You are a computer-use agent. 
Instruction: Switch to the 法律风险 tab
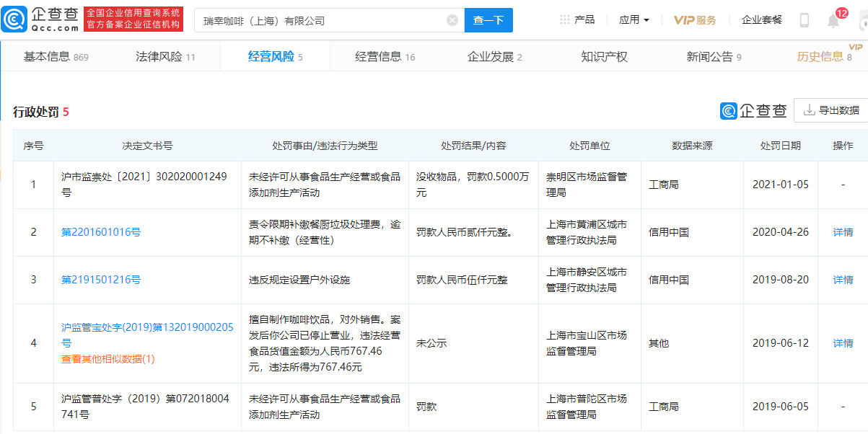point(165,56)
